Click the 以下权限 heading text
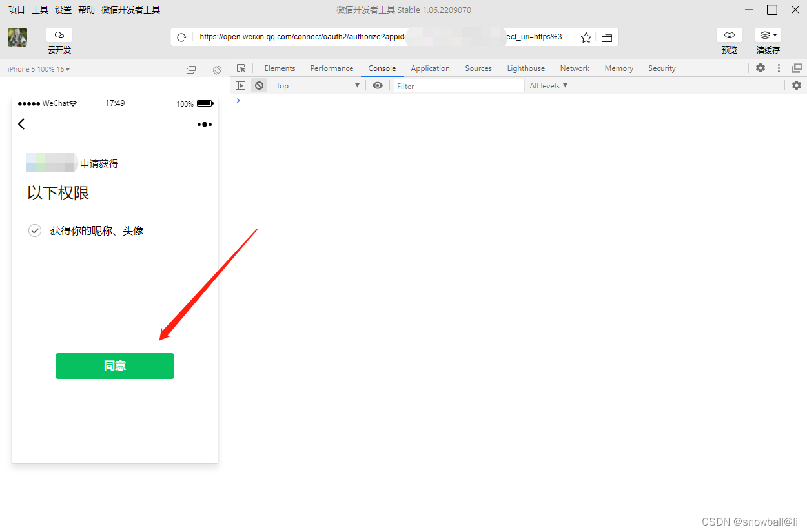This screenshot has height=532, width=807. pos(58,193)
